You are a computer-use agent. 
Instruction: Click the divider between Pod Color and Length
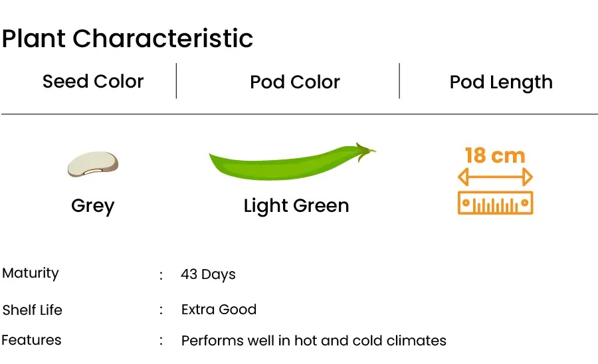pos(399,81)
